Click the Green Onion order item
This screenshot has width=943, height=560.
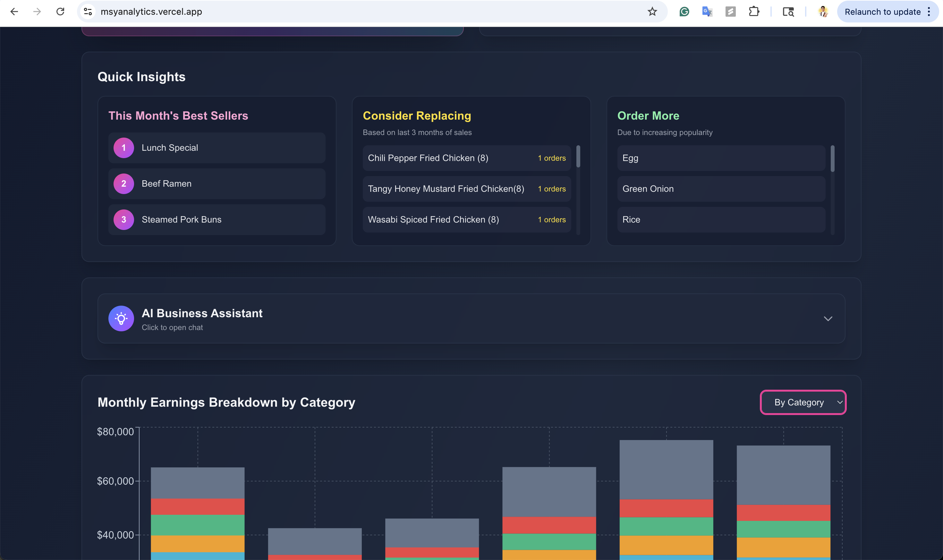[721, 189]
